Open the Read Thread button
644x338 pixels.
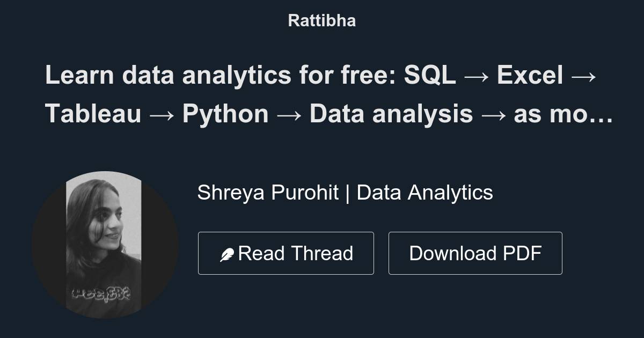pyautogui.click(x=286, y=253)
